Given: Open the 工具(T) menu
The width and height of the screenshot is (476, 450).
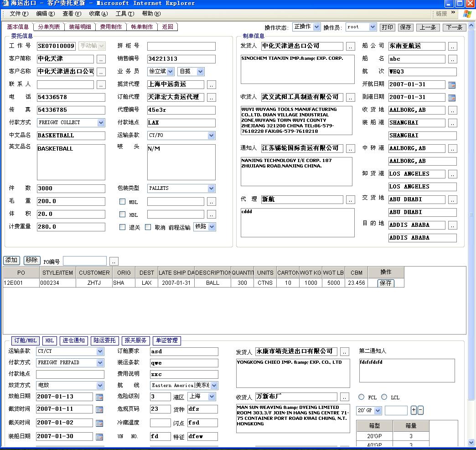Looking at the screenshot, I should click(x=125, y=14).
